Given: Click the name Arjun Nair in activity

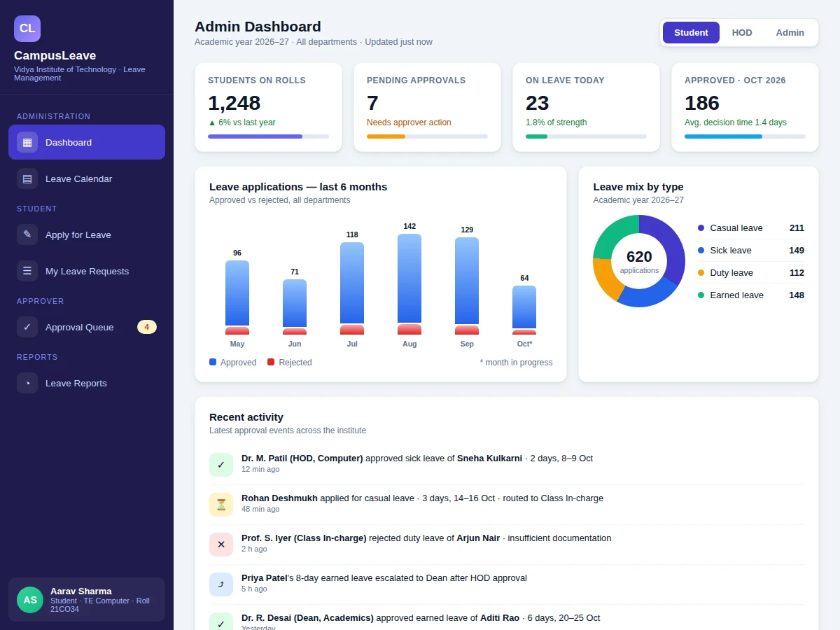Looking at the screenshot, I should pyautogui.click(x=478, y=538).
